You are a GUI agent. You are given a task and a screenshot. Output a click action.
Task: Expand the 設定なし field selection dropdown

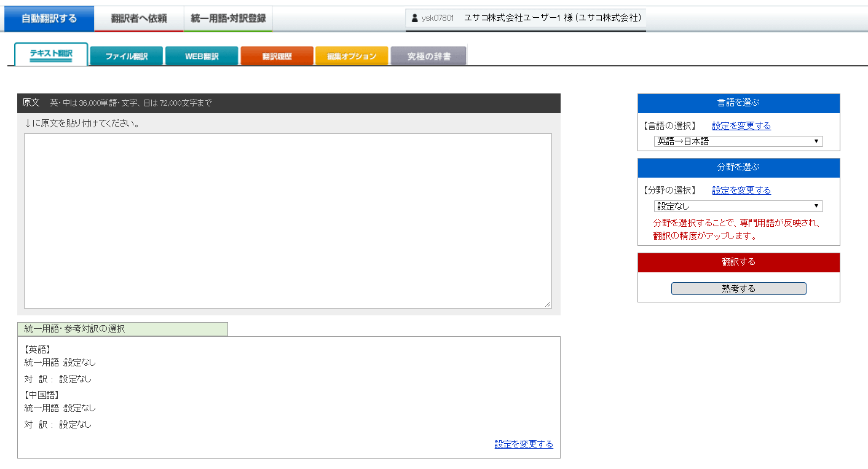click(x=738, y=207)
